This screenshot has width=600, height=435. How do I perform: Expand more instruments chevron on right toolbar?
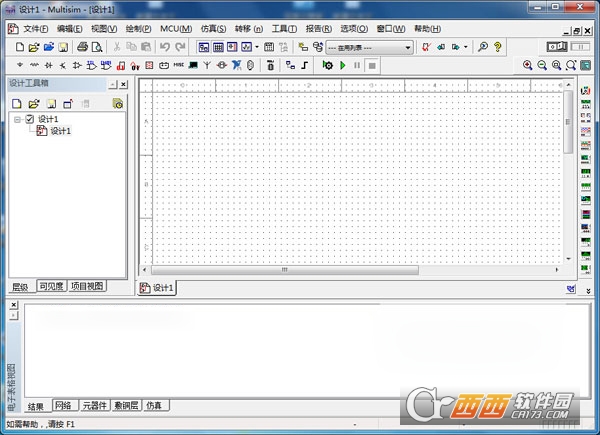click(588, 291)
